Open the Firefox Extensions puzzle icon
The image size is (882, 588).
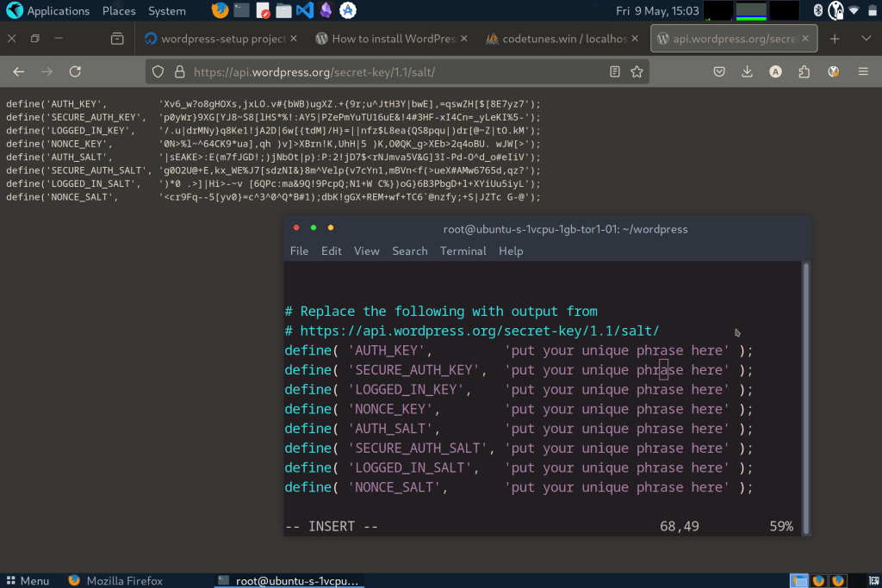pyautogui.click(x=804, y=71)
